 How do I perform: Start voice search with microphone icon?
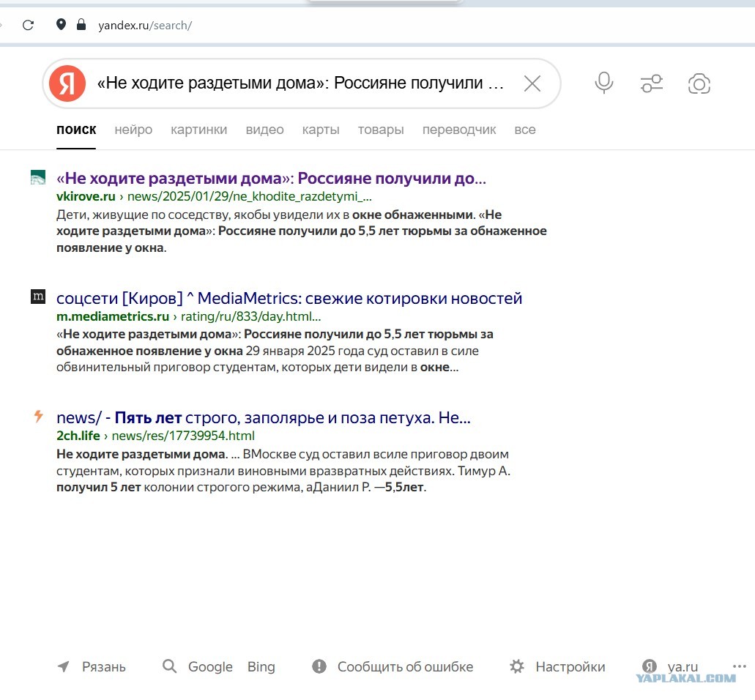(x=604, y=83)
